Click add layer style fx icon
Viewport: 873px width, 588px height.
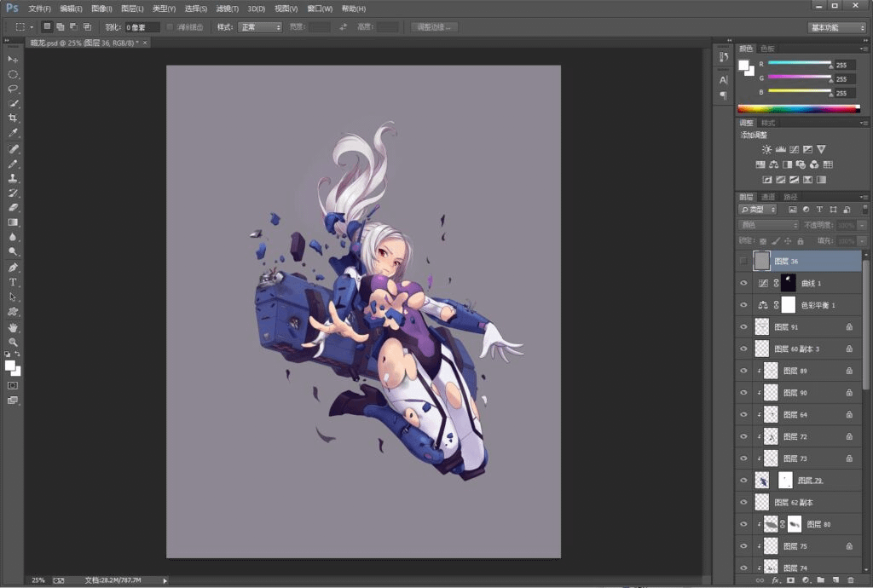click(776, 580)
